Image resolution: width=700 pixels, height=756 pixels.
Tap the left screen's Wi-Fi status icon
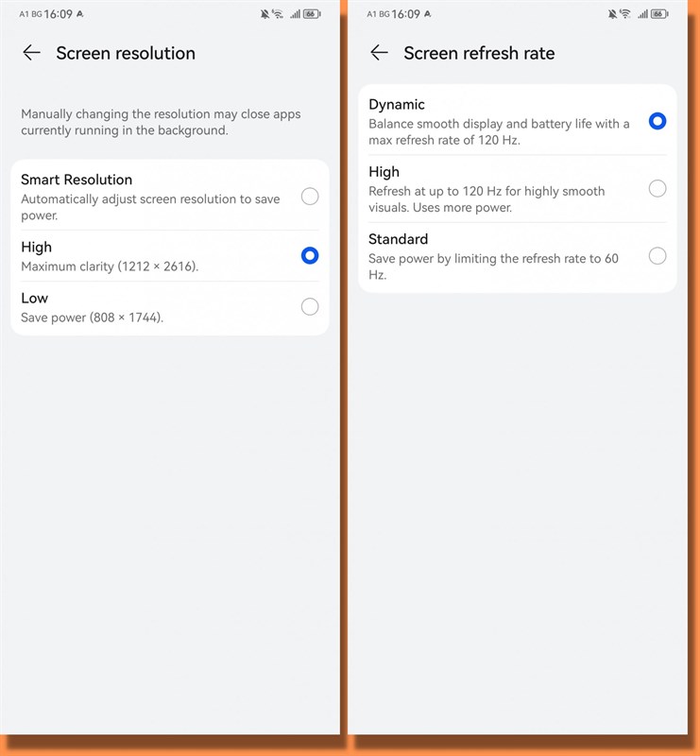278,14
